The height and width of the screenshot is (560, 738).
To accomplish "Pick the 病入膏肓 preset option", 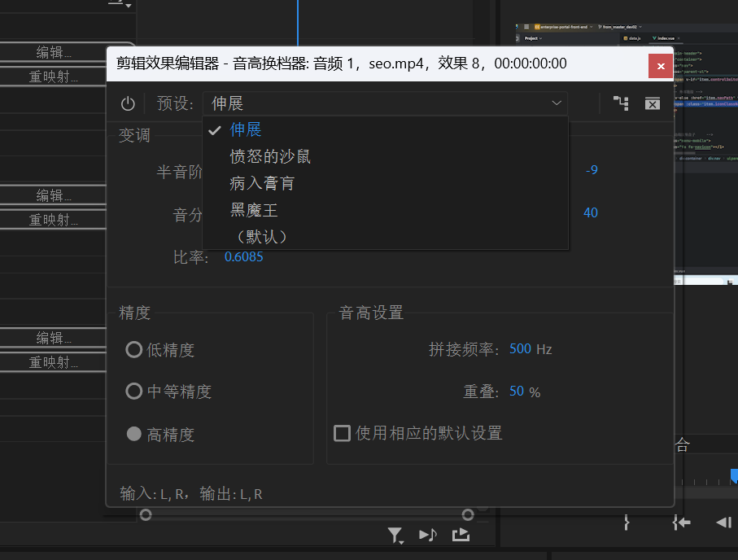I will pos(262,183).
